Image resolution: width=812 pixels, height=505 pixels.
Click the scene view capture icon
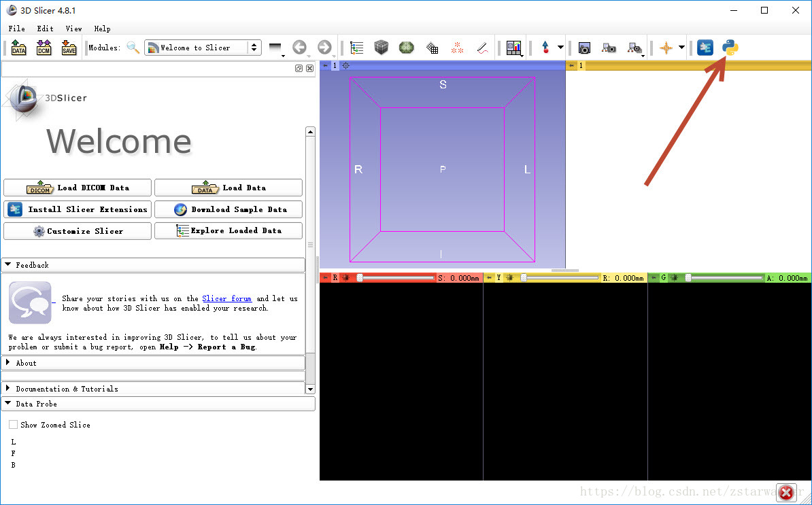click(x=609, y=48)
